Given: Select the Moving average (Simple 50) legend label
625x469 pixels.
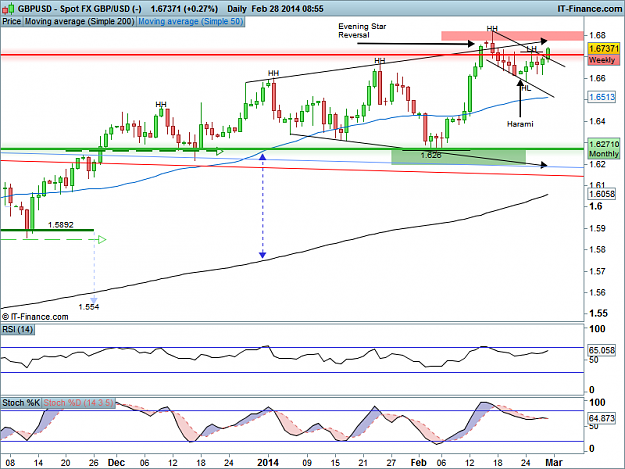Looking at the screenshot, I should click(190, 21).
